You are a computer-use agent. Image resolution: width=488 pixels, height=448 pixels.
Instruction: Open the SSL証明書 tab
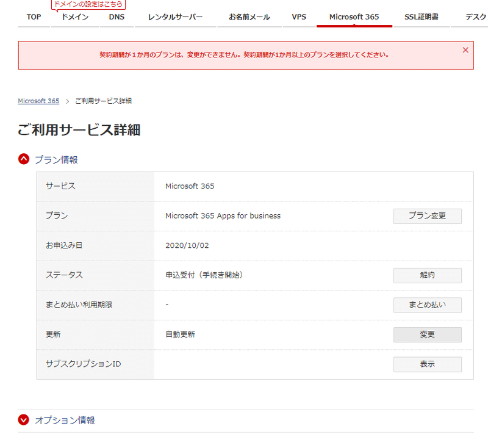coord(422,17)
